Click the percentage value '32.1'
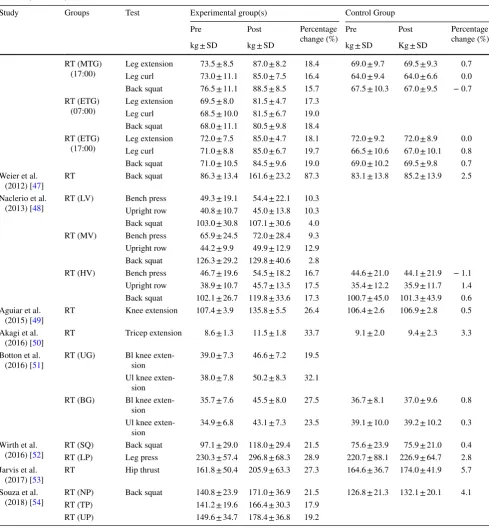The width and height of the screenshot is (489, 530). pyautogui.click(x=312, y=378)
